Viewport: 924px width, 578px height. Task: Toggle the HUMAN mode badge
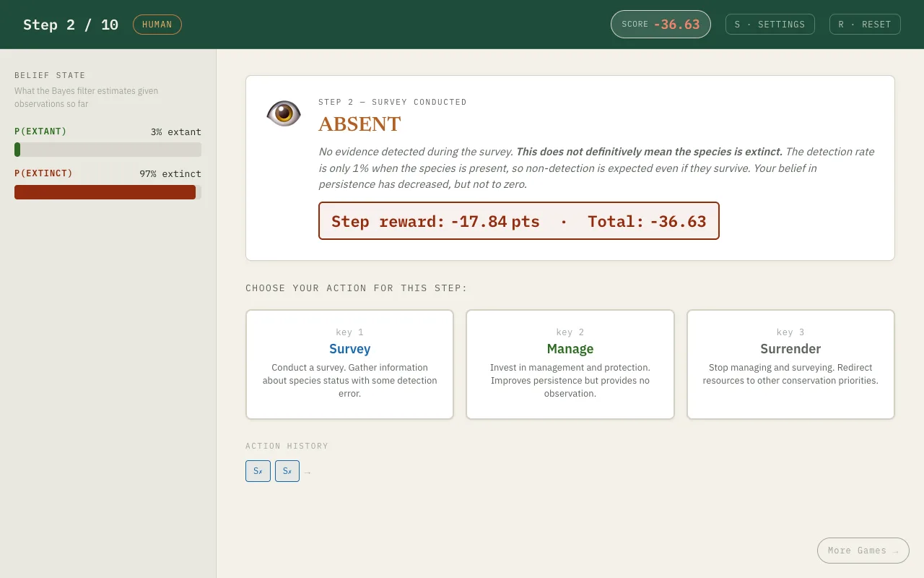[x=157, y=25]
